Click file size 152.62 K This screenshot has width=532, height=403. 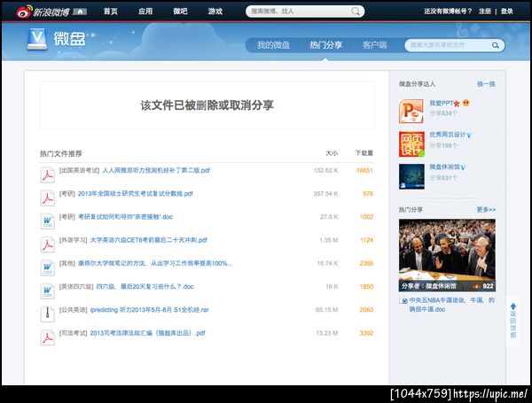tap(325, 170)
